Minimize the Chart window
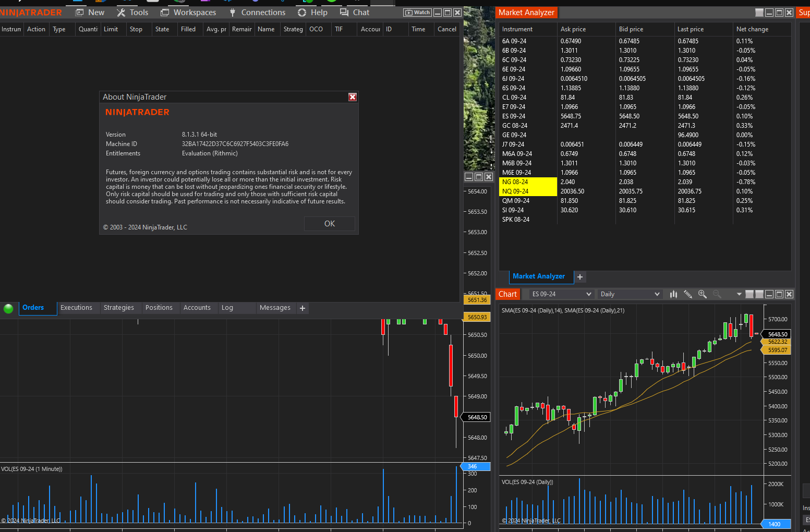The image size is (810, 532). coord(769,294)
